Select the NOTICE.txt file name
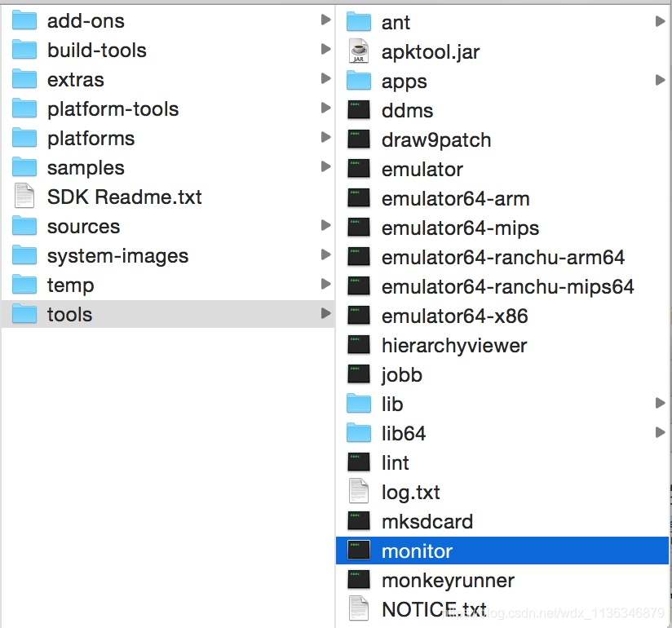The height and width of the screenshot is (628, 672). 434,609
